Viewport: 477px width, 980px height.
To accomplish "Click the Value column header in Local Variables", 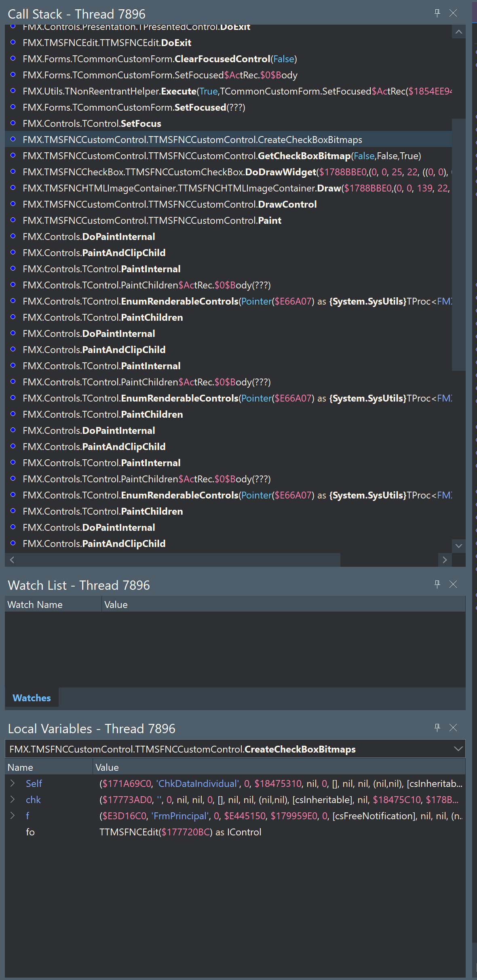I will point(107,767).
